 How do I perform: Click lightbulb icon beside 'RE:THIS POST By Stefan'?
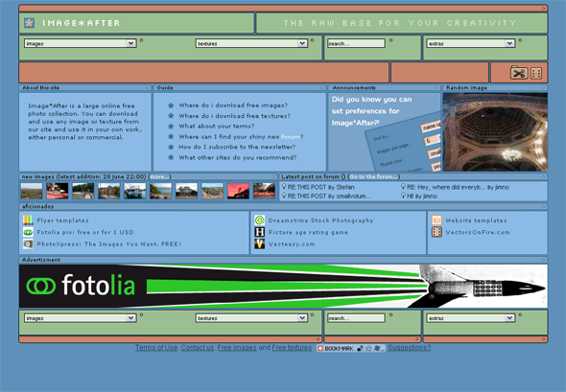284,187
